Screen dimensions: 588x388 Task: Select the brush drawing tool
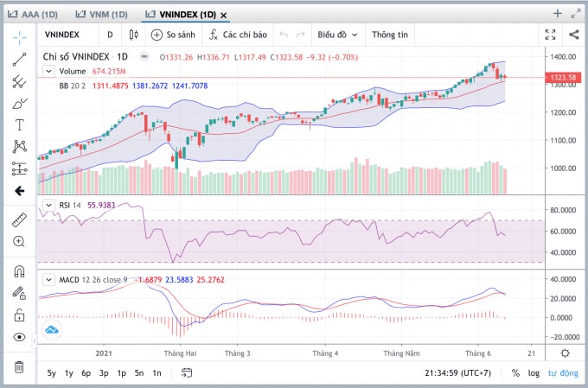pos(20,103)
